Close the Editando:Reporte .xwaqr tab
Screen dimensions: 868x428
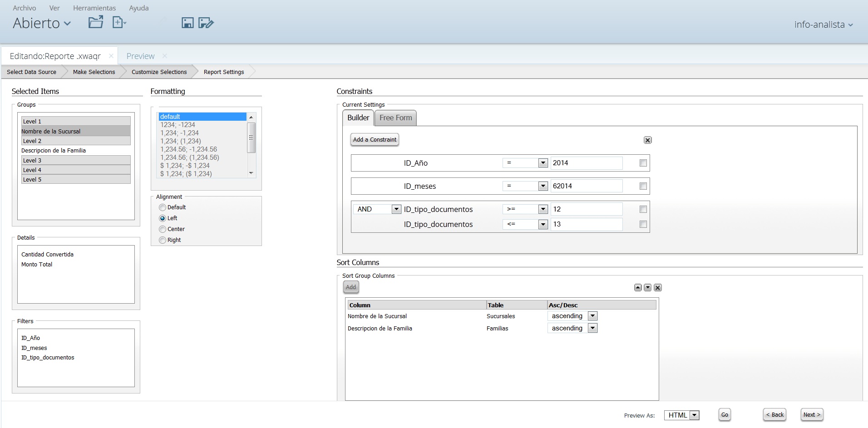pos(111,56)
